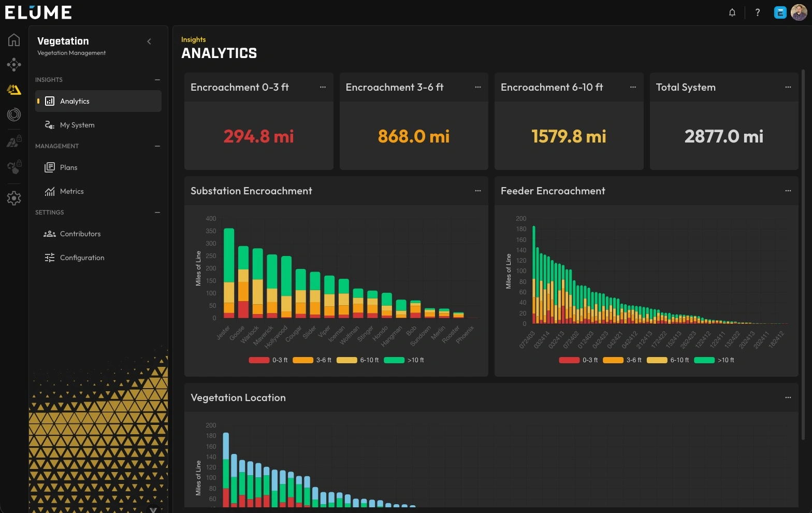This screenshot has height=513, width=812.
Task: Collapse the Insights sidebar section
Action: pyautogui.click(x=157, y=80)
